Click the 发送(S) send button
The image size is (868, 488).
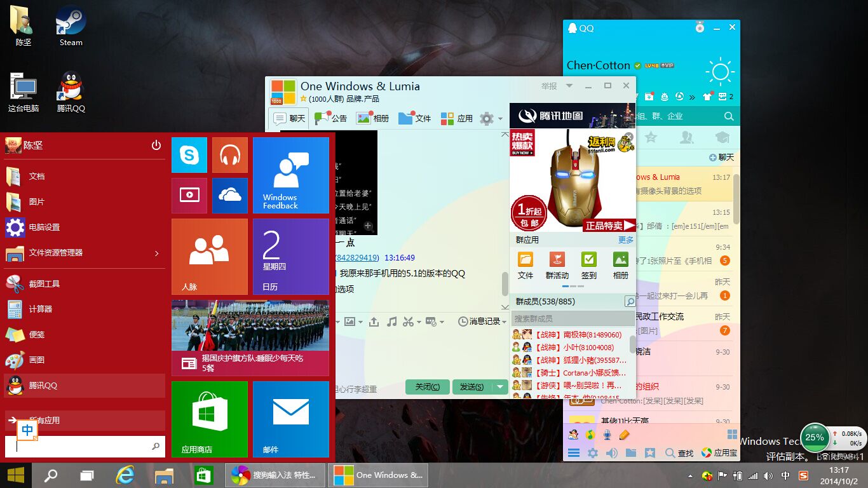tap(472, 387)
